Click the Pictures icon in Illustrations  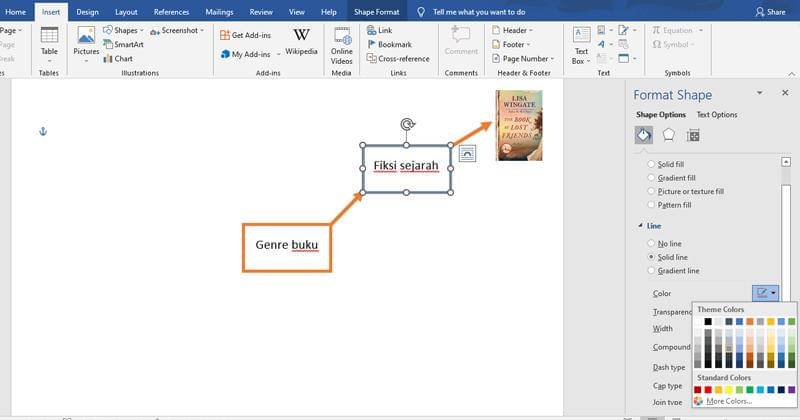tap(86, 45)
